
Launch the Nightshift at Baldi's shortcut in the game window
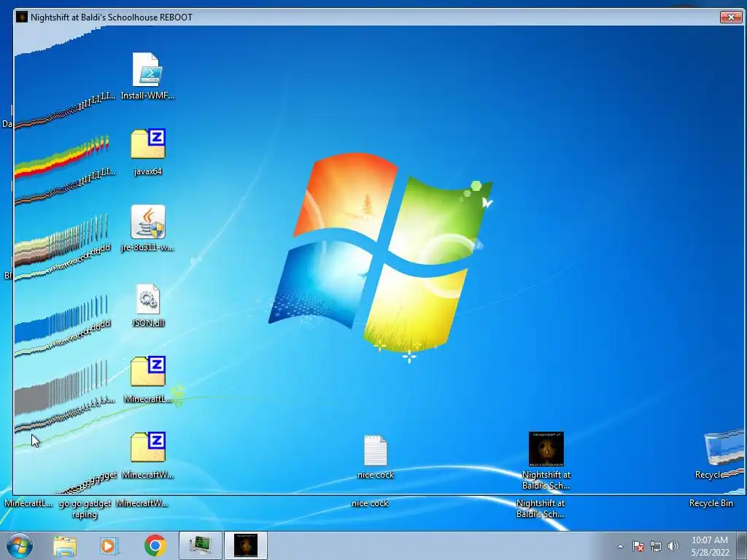(546, 449)
